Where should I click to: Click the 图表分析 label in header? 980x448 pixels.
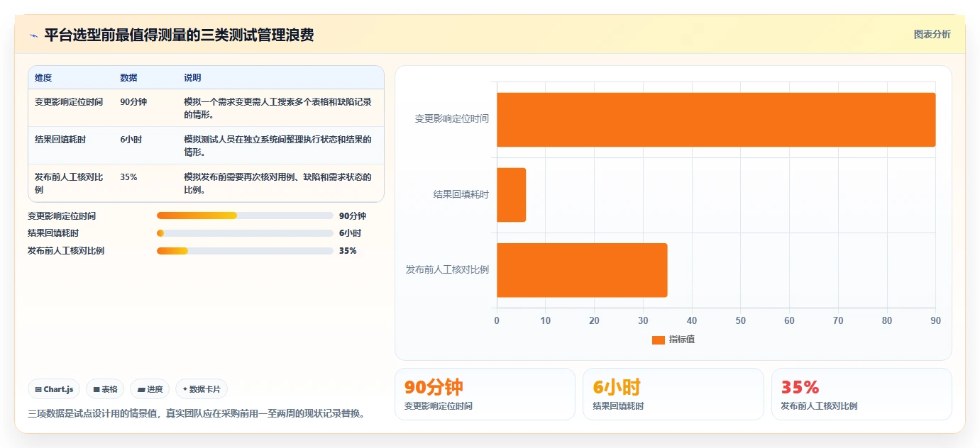click(x=932, y=34)
